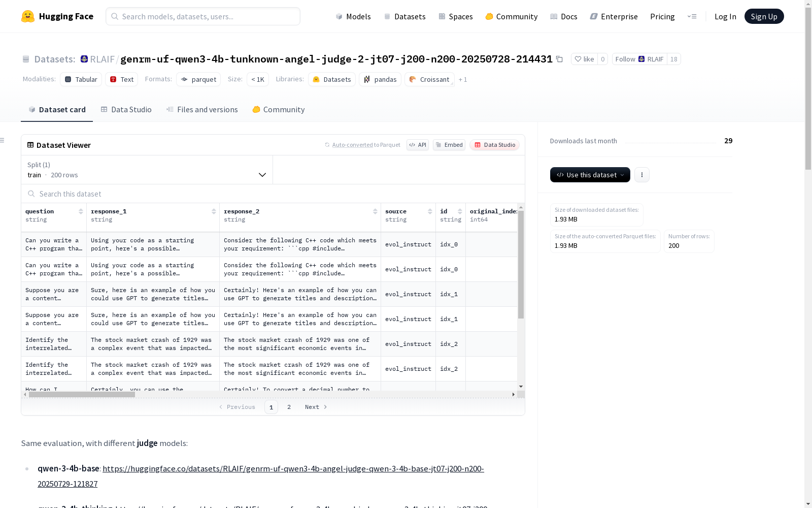Screen dimensions: 812x508
Task: Click the Datasets library tag
Action: coord(332,79)
